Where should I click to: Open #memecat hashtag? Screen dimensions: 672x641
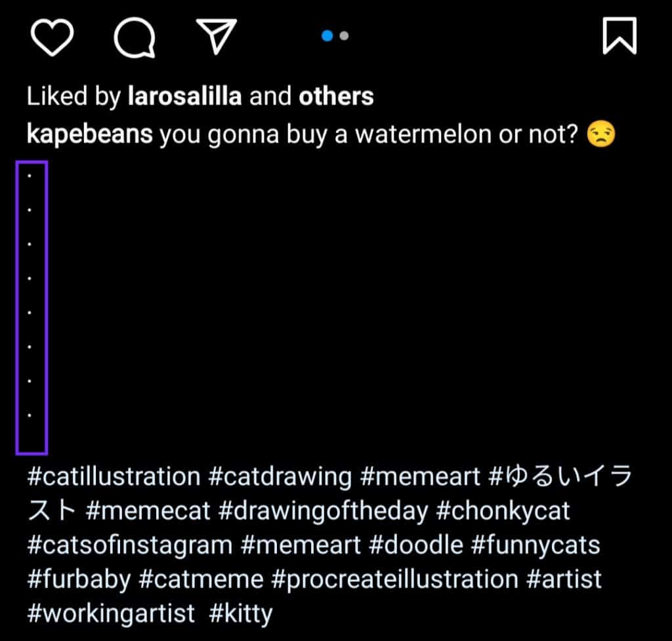click(x=148, y=510)
